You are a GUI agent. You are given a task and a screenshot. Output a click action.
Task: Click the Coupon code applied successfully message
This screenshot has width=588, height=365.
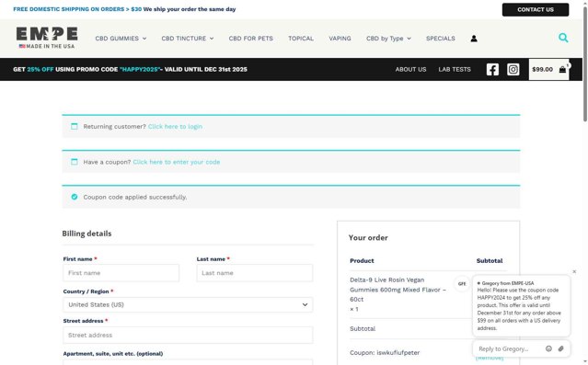click(x=135, y=197)
